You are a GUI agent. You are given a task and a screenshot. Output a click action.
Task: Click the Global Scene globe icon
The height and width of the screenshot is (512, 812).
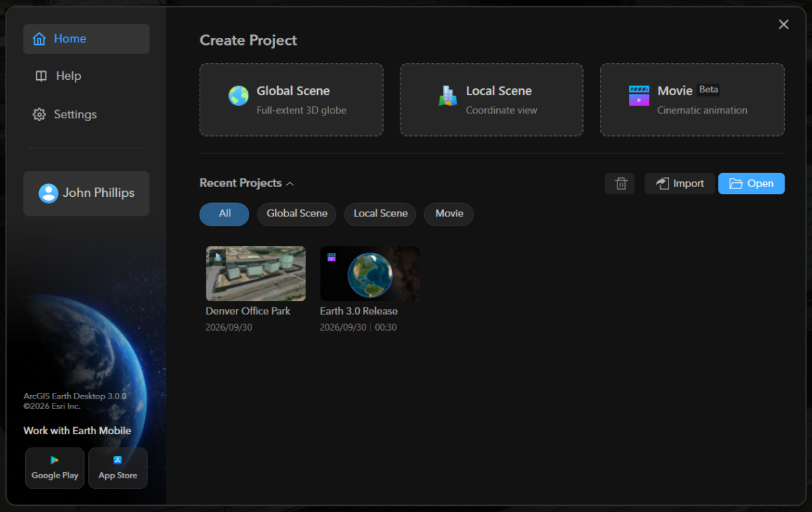[239, 96]
